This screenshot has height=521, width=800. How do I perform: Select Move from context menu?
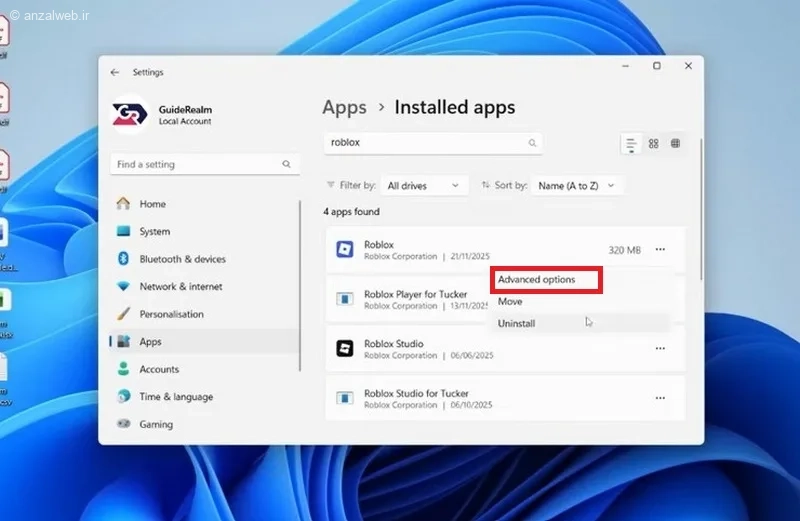tap(510, 302)
